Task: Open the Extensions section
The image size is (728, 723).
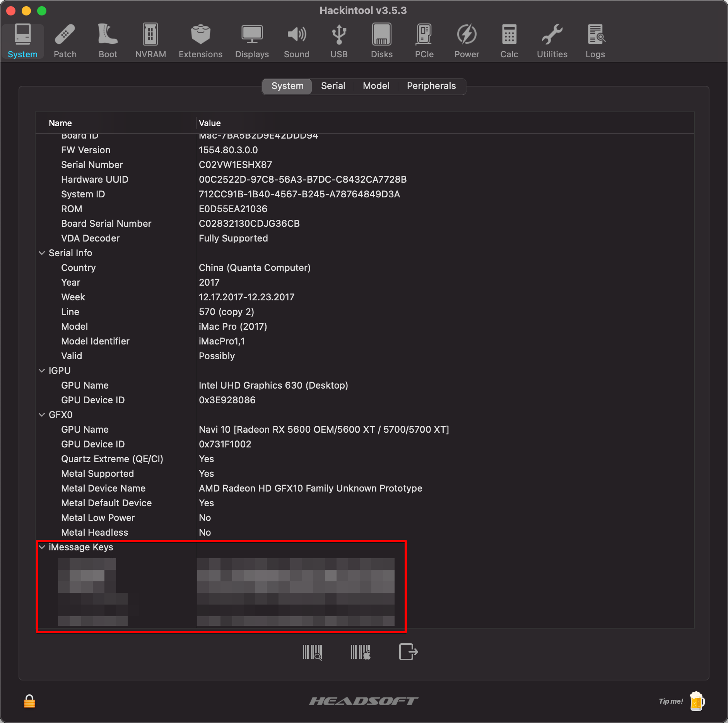Action: [200, 41]
